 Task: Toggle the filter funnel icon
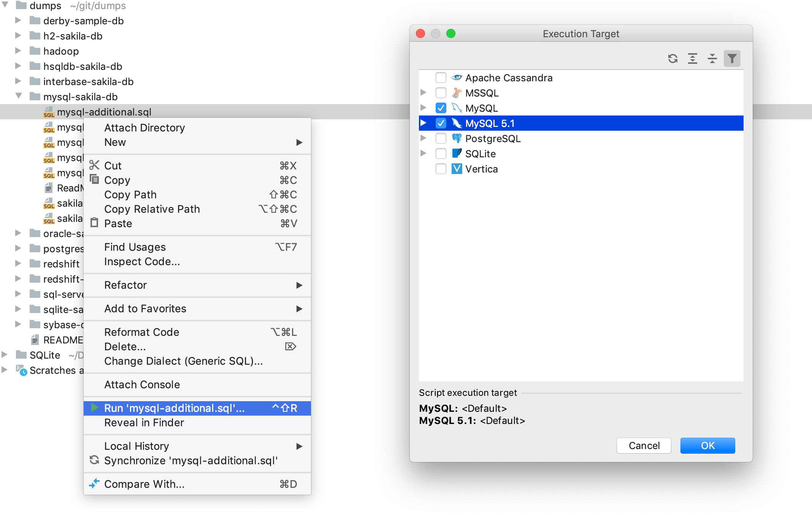(732, 59)
